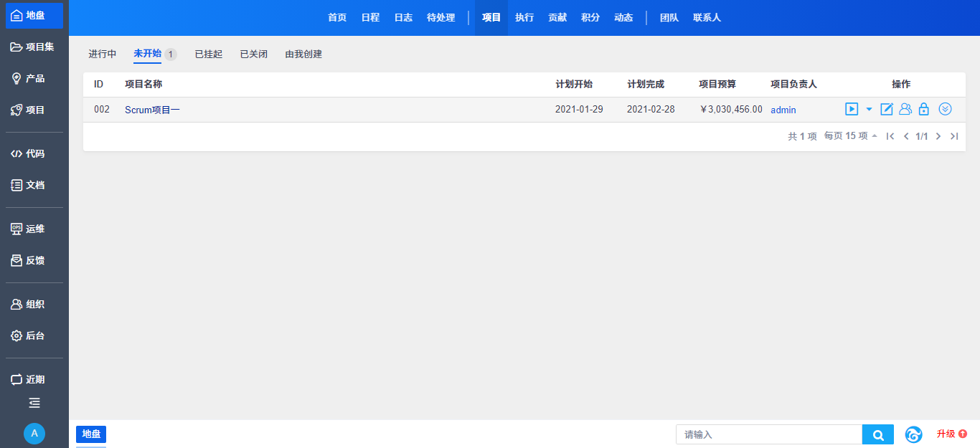Start the Scrum项目一 project with play icon
Screen dimensions: 980x448
(852, 110)
